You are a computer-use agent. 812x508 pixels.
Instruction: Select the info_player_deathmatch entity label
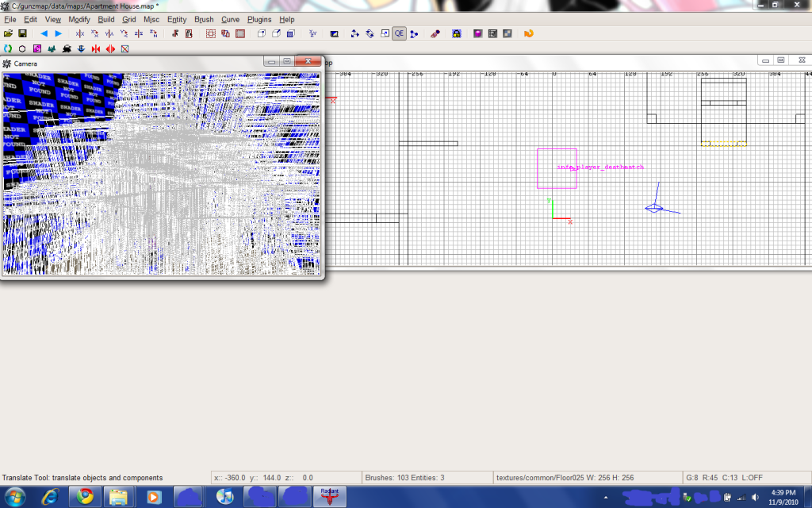(x=600, y=167)
